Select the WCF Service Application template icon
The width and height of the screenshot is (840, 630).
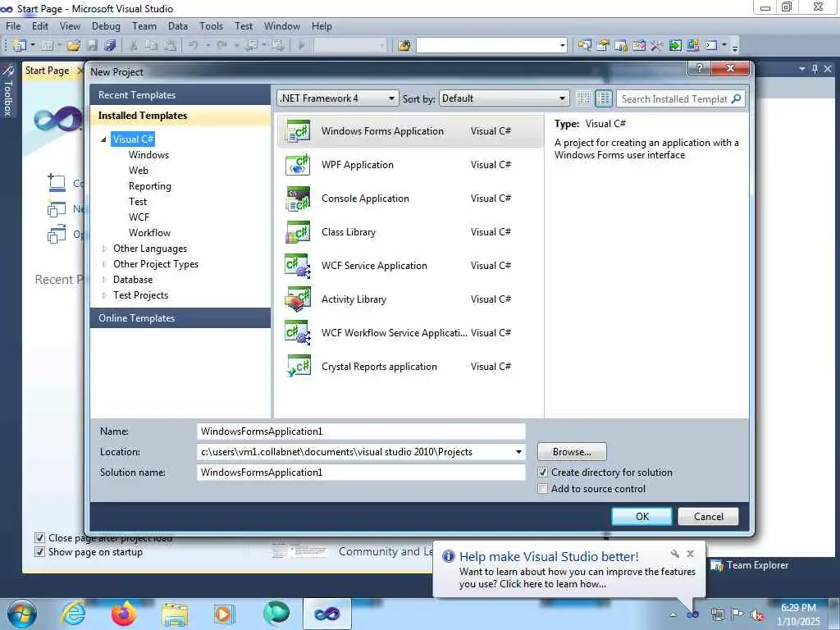pos(298,266)
